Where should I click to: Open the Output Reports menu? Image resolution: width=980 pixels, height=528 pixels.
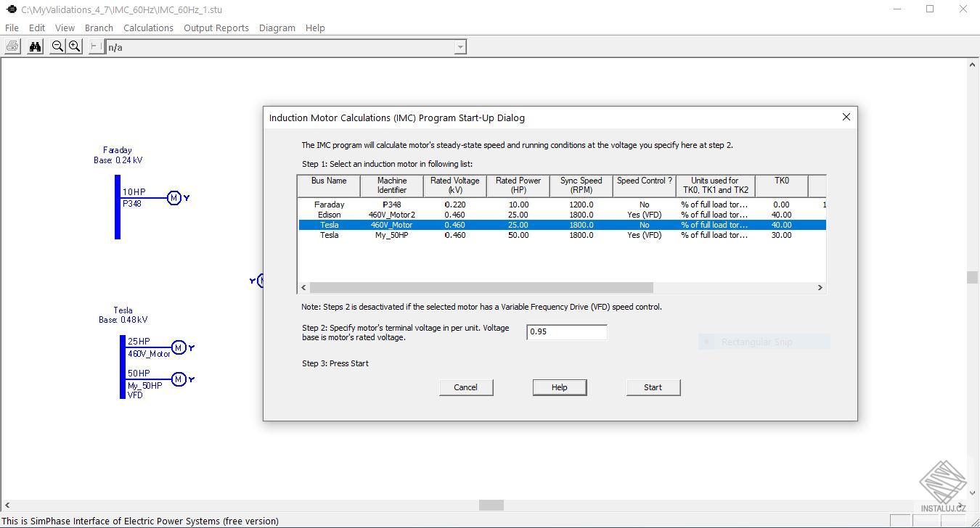(x=216, y=28)
